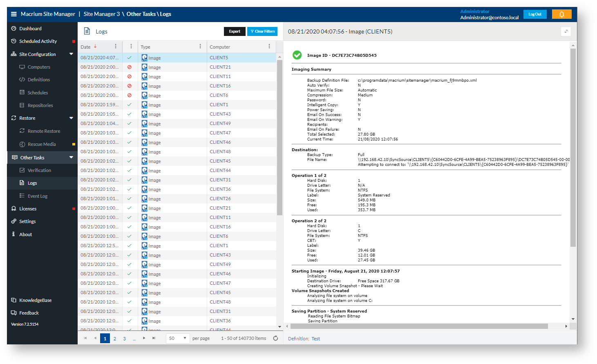The height and width of the screenshot is (364, 597).
Task: Open the hamburger navigation menu
Action: tap(14, 14)
